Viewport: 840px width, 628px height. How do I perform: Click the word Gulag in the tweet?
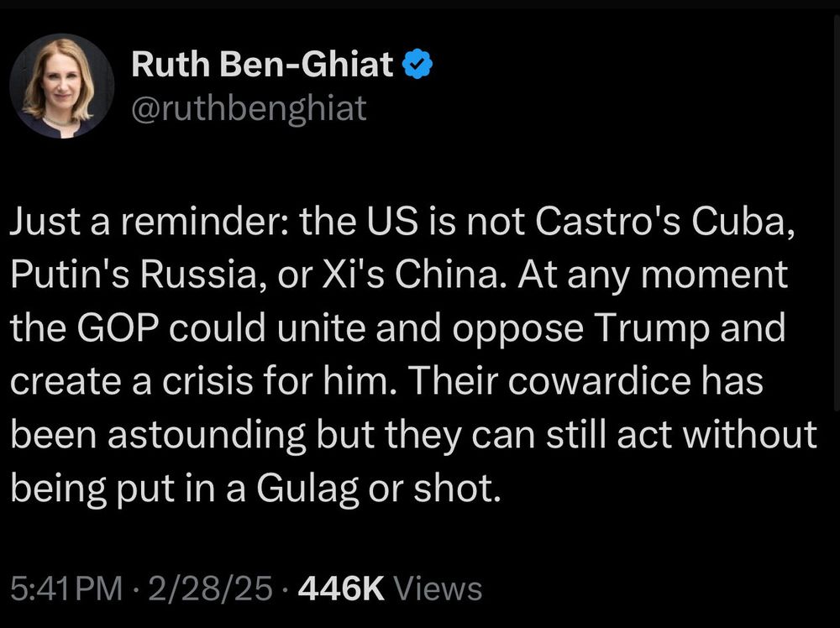307,489
